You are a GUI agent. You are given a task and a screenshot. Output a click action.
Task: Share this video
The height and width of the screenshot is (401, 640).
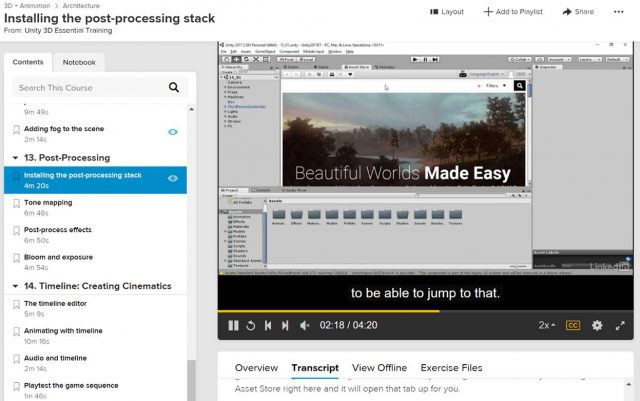pyautogui.click(x=578, y=12)
